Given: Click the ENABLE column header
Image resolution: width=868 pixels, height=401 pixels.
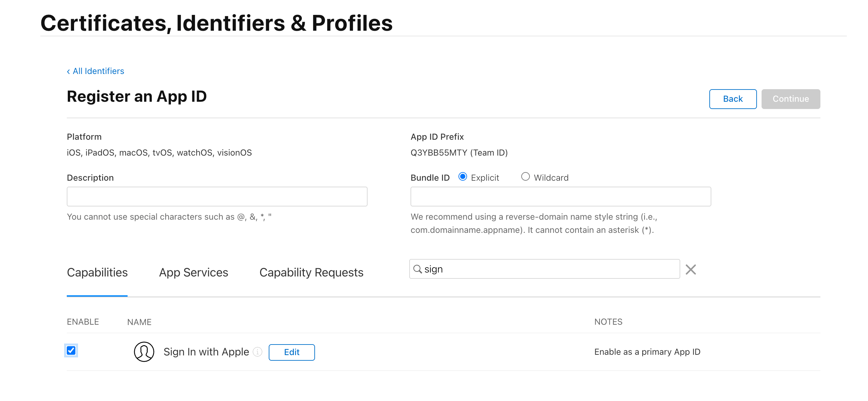Looking at the screenshot, I should coord(83,322).
